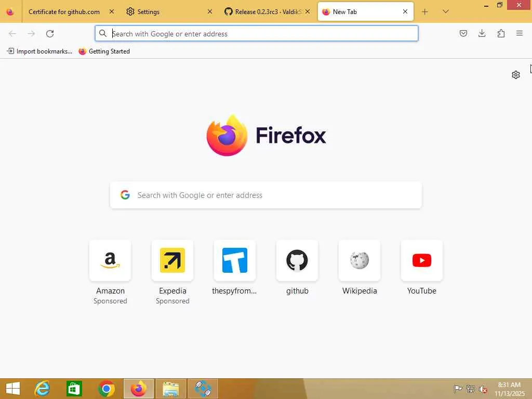This screenshot has height=399, width=532.
Task: Launch Internet Explorer from taskbar
Action: 43,389
